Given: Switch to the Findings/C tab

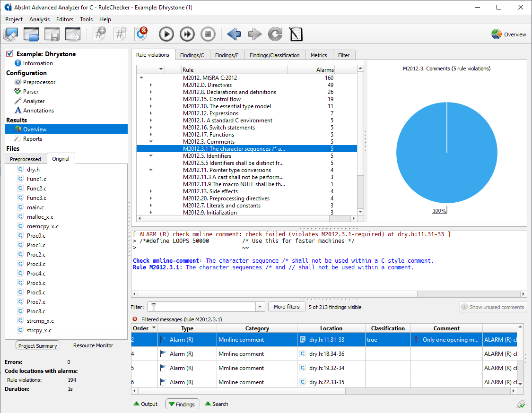Looking at the screenshot, I should click(x=192, y=55).
